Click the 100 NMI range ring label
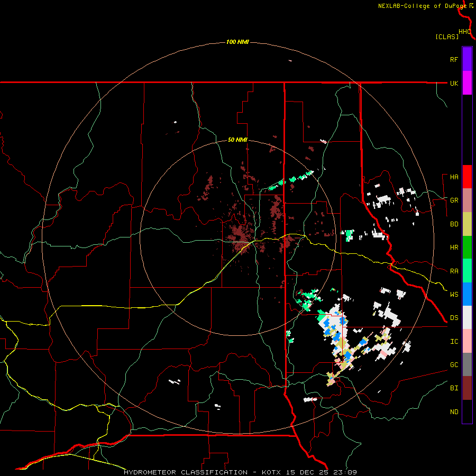This screenshot has height=476, width=476. pyautogui.click(x=237, y=42)
